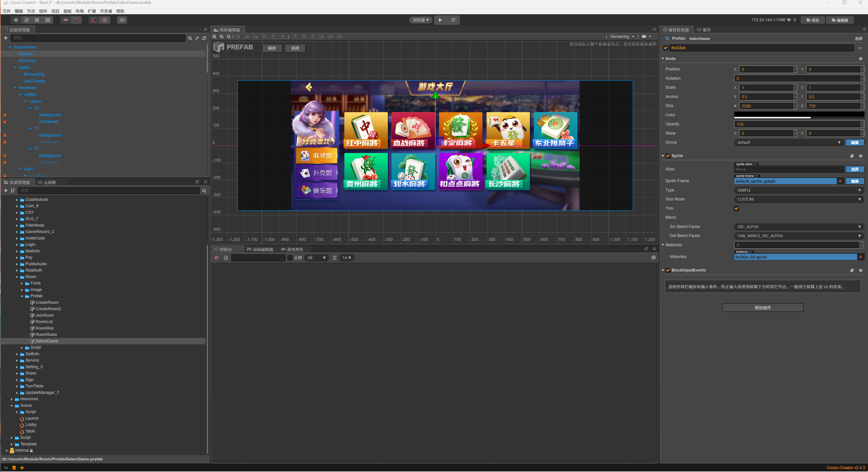Zoom in the scene editor

215,37
